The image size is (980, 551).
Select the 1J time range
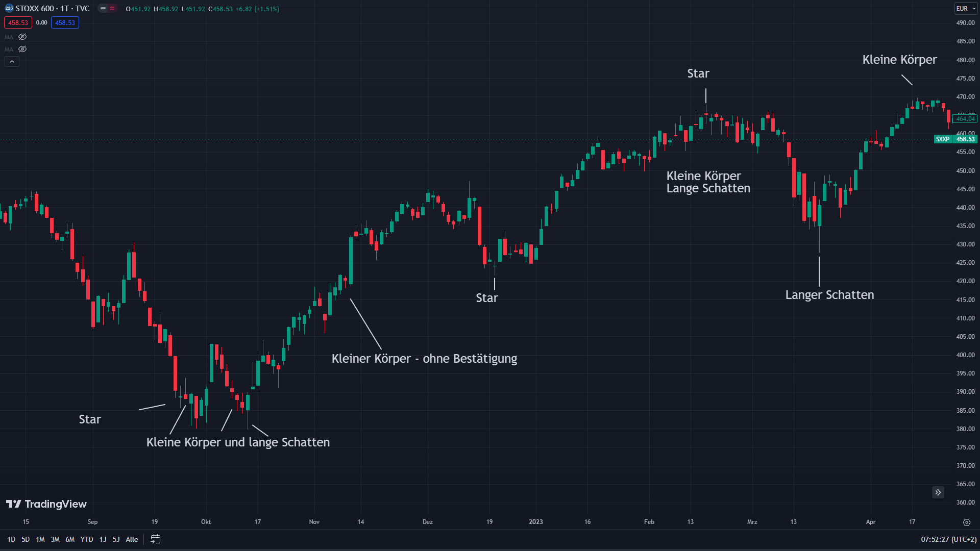click(x=103, y=539)
